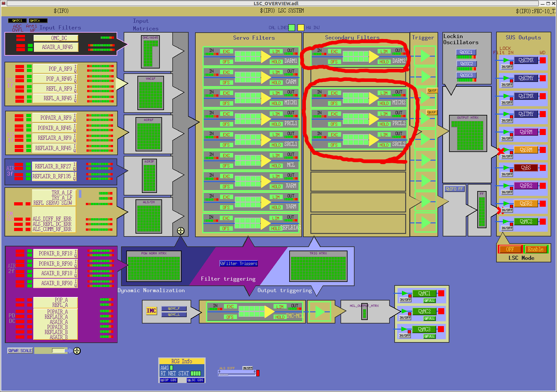Click the PWR SCALE value field

pyautogui.click(x=58, y=351)
